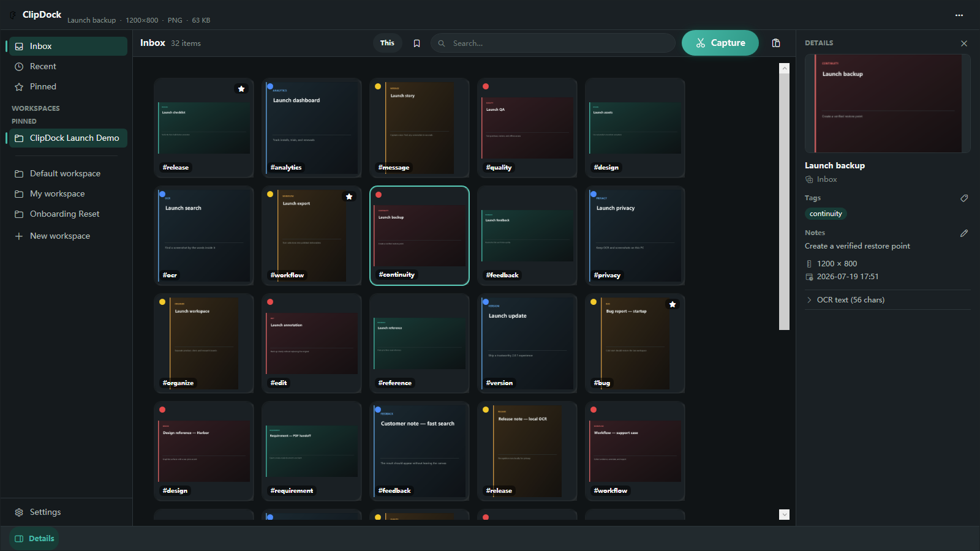Open the top-right more options menu
Screen dimensions: 980x551
(x=959, y=15)
